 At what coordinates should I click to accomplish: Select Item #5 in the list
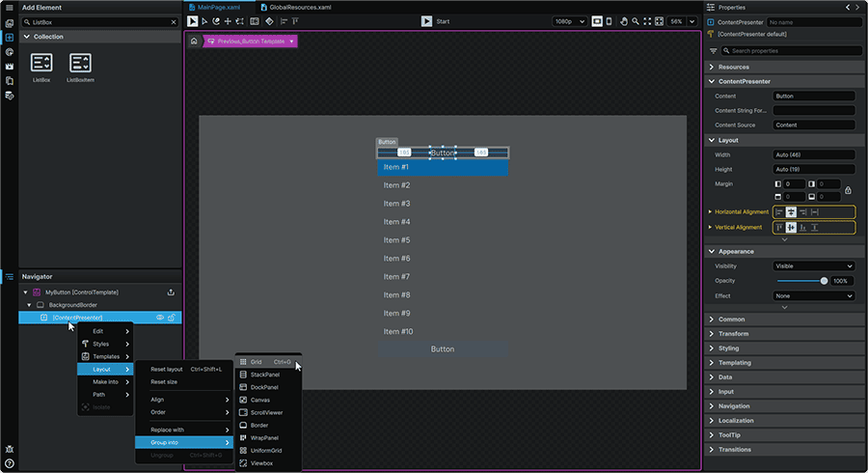443,239
